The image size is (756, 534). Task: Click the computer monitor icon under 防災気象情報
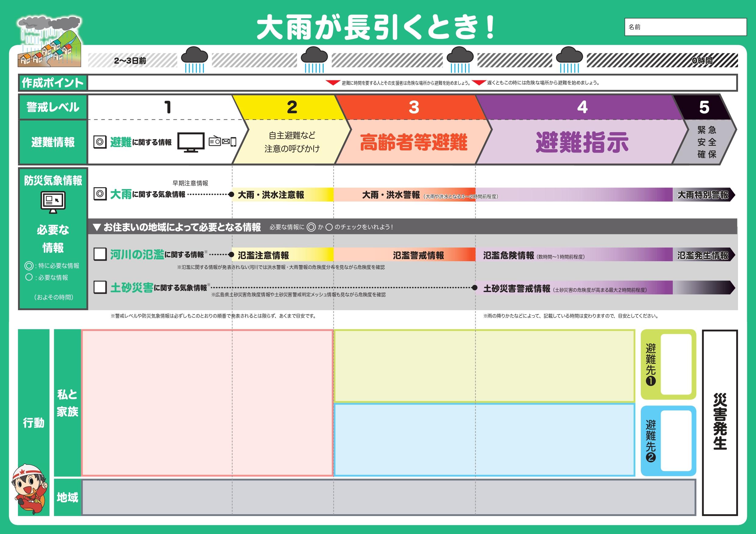pos(53,203)
